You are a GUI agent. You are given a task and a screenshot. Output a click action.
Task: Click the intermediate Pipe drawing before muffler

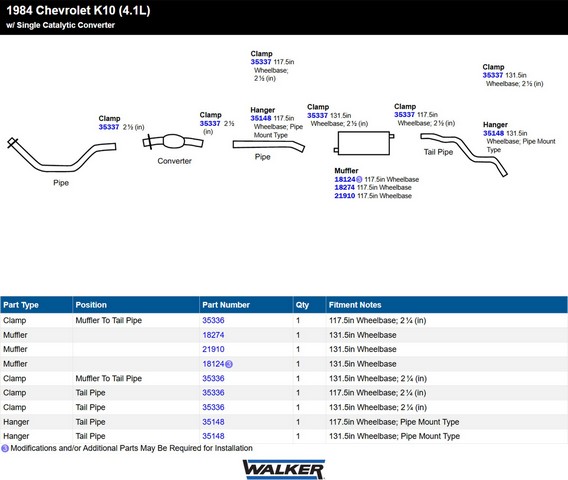tap(268, 146)
